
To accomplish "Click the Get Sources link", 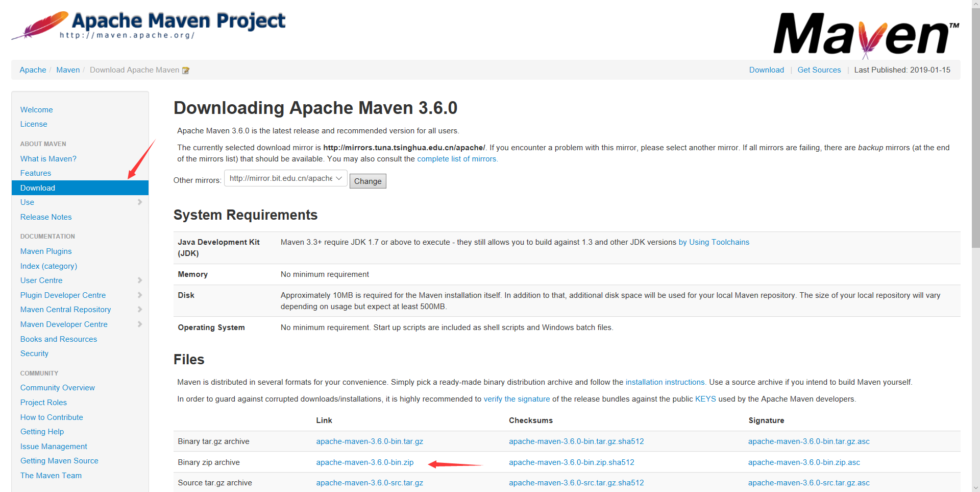I will coord(819,70).
